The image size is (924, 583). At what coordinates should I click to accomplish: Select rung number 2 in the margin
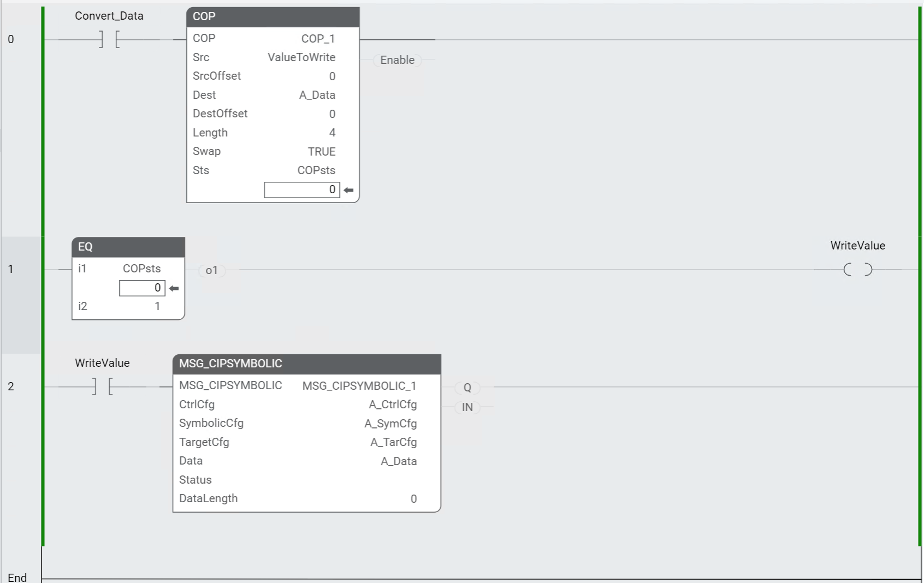pos(11,386)
